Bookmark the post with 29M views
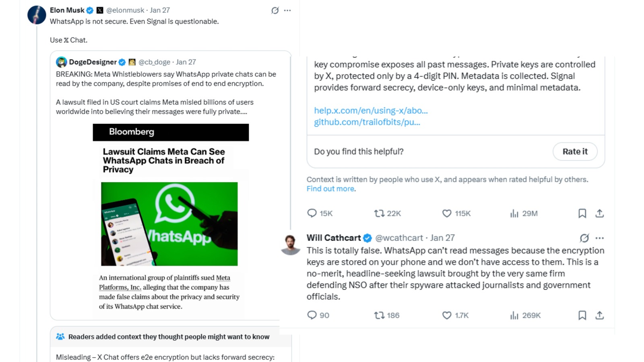644x362 pixels. coord(582,213)
